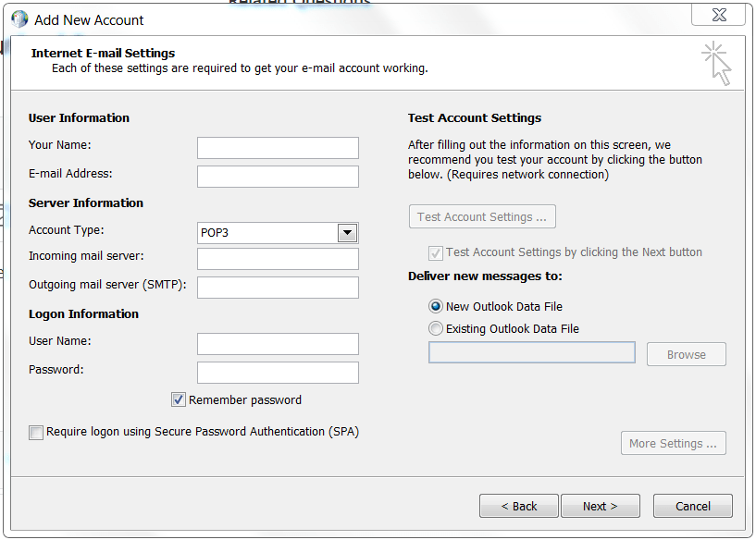
Task: Enable Secure Password Authentication (SPA) checkbox
Action: tap(36, 432)
